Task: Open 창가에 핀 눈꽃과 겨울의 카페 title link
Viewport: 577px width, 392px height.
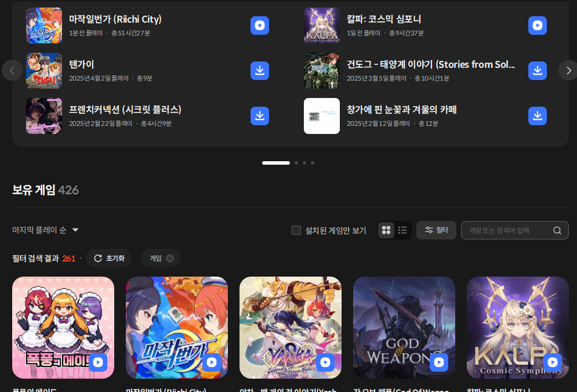Action: pyautogui.click(x=402, y=110)
